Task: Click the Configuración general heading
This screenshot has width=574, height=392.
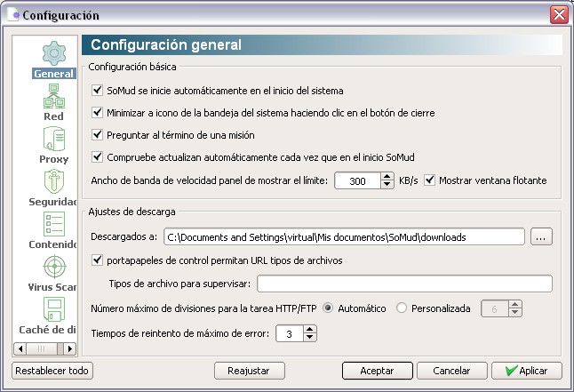Action: (x=166, y=44)
